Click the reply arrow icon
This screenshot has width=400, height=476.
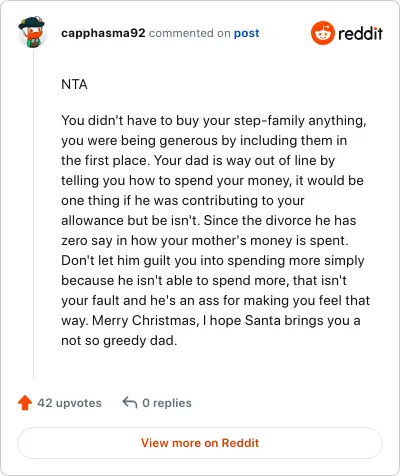point(130,402)
